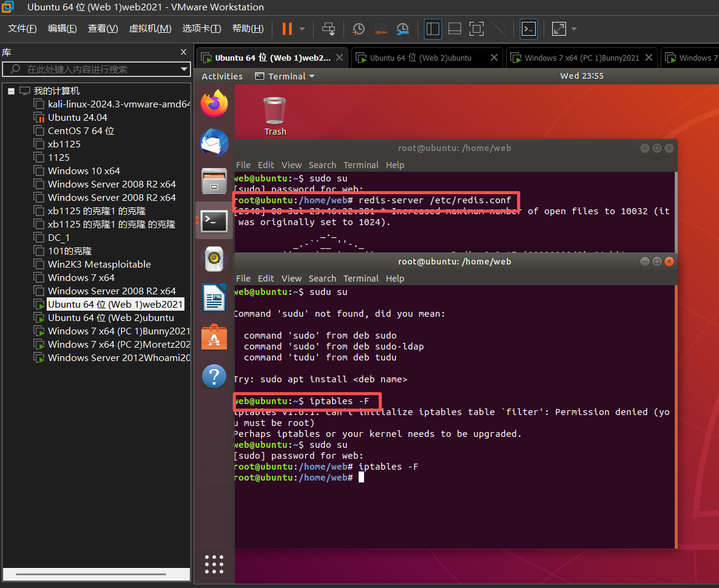Screen dimensions: 719x588
Task: Open the Terminal app menu dropdown
Action: (285, 76)
